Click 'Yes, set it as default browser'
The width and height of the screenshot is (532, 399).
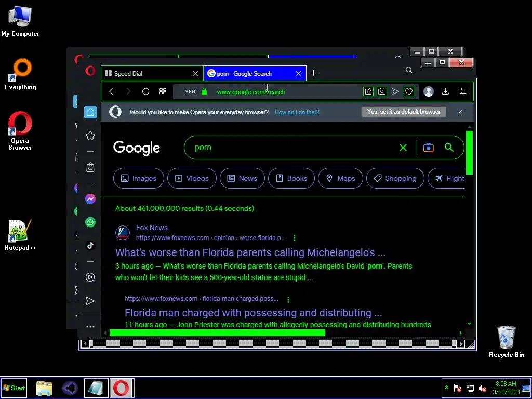click(404, 112)
